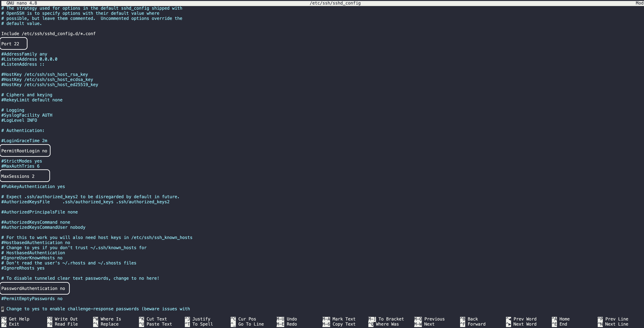Click the Include sshd_config.d line
Image resolution: width=644 pixels, height=328 pixels.
(x=48, y=34)
